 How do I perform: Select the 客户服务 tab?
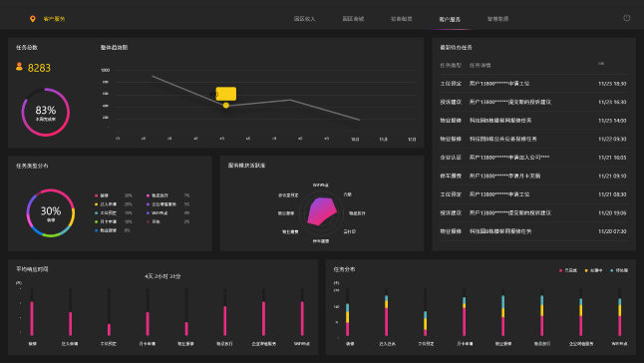(x=450, y=19)
